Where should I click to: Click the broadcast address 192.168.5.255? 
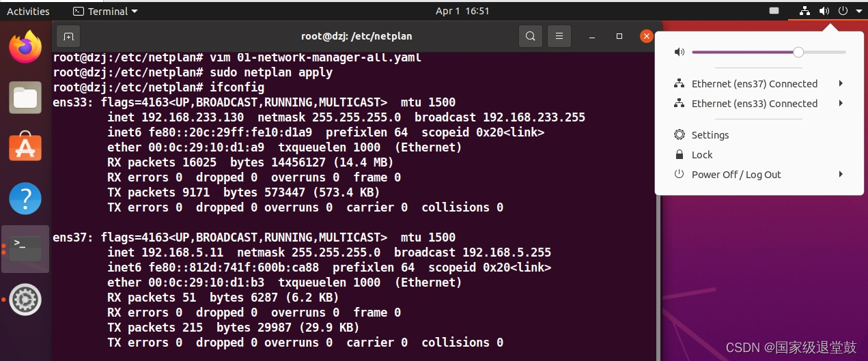pos(507,252)
